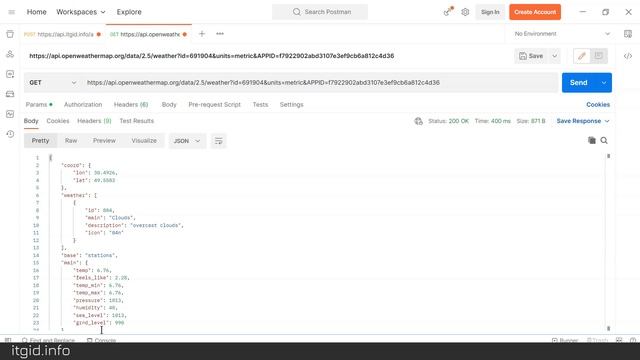640x360 pixels.
Task: Click the response vertical scrollbar
Action: pyautogui.click(x=608, y=242)
